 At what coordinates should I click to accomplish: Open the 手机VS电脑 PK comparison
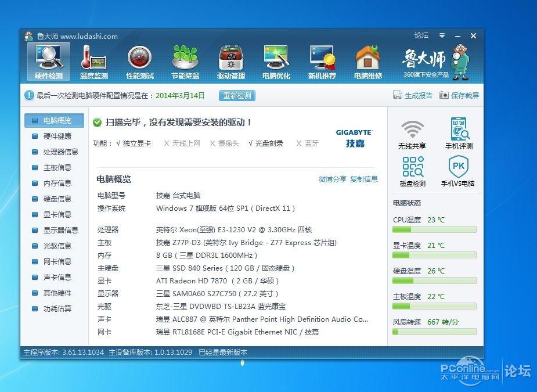point(458,171)
